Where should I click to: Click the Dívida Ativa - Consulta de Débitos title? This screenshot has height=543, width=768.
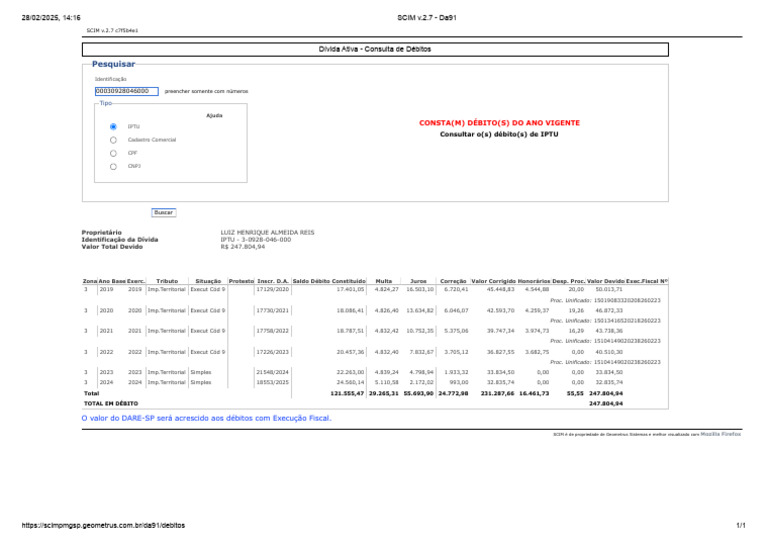click(375, 49)
